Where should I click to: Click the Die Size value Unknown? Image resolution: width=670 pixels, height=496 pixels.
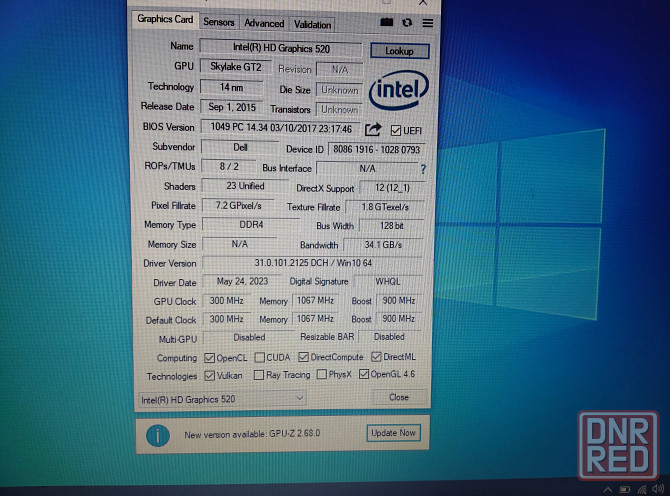340,90
